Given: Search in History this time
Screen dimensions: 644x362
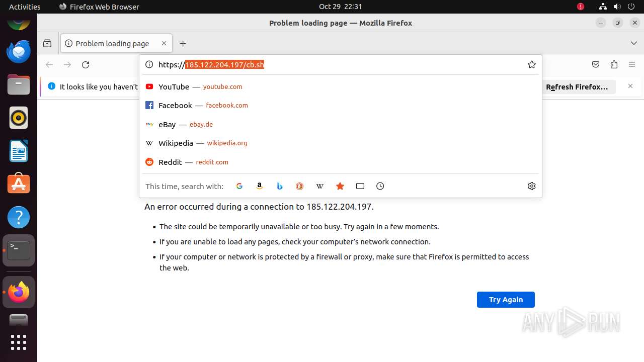Looking at the screenshot, I should tap(380, 186).
